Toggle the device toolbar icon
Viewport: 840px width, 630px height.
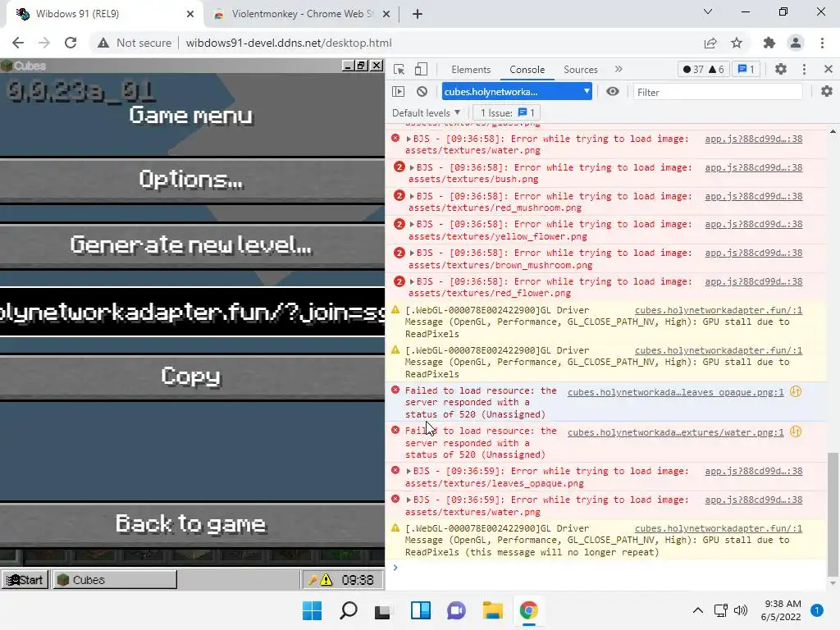pos(421,70)
